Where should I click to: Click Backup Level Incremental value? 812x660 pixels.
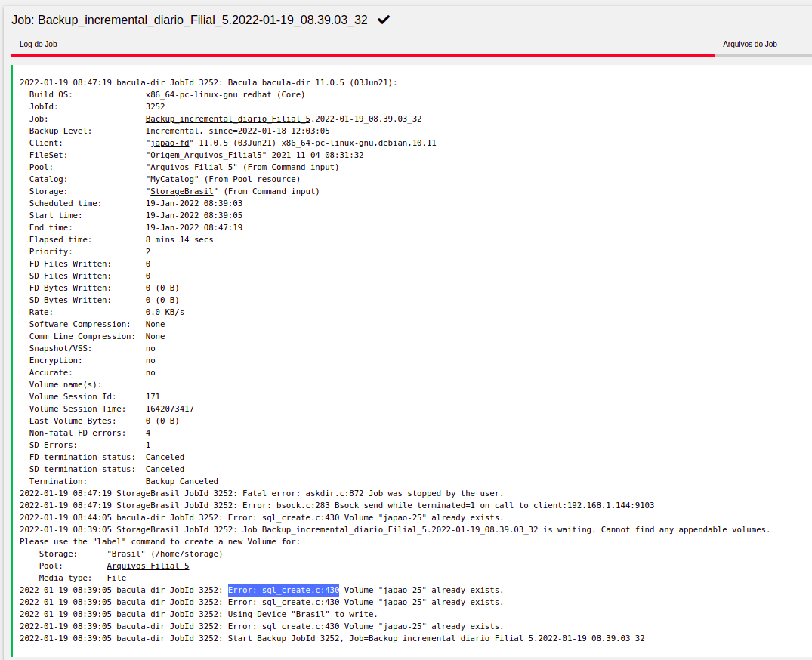[238, 131]
